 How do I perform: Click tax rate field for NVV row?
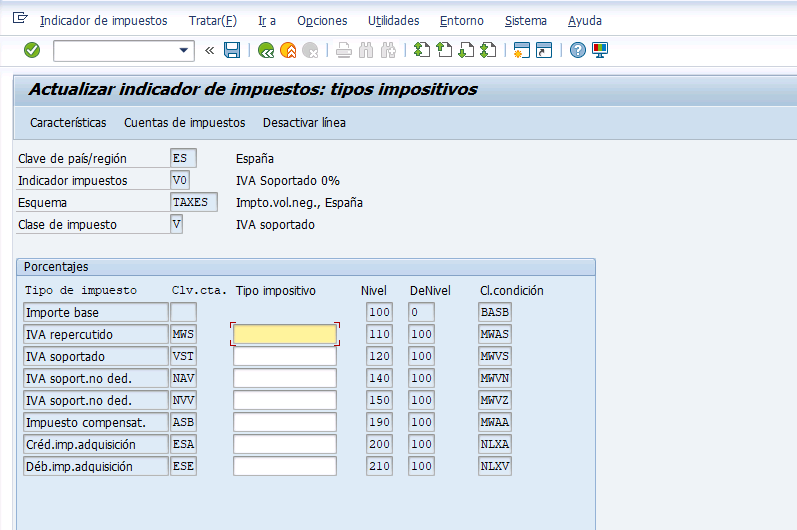point(285,400)
